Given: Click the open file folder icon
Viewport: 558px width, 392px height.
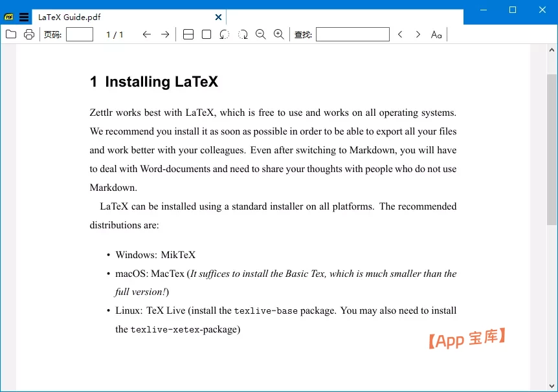Looking at the screenshot, I should click(11, 34).
